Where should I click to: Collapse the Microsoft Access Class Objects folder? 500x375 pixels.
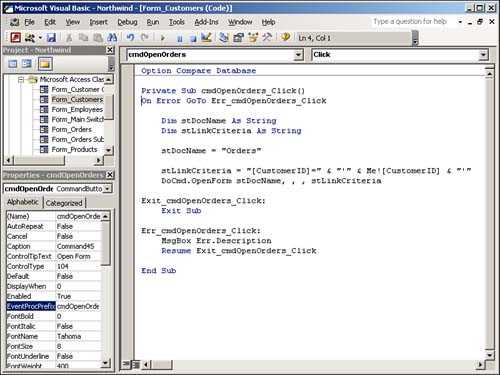[x=21, y=80]
